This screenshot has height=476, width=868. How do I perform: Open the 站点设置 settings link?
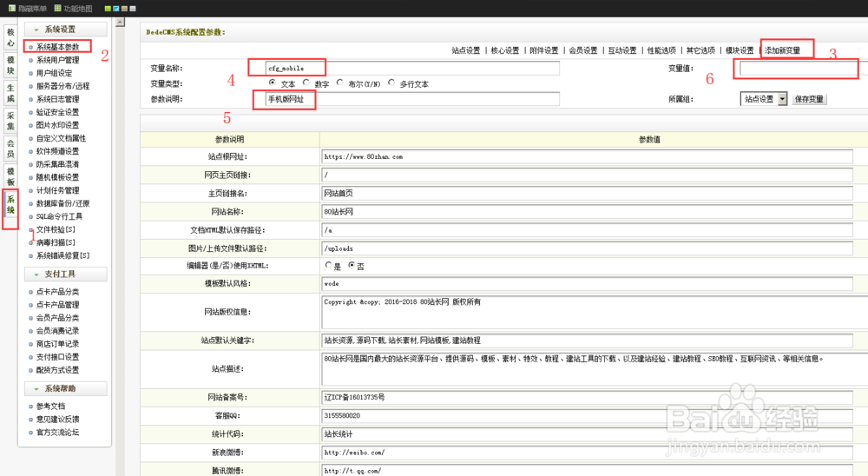tap(465, 50)
